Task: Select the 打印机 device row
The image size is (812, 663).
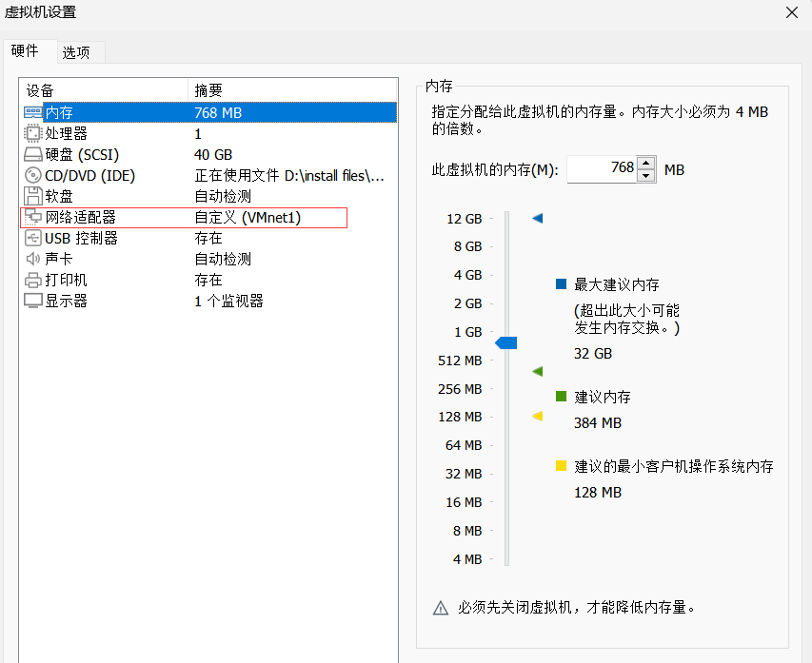Action: click(x=209, y=280)
